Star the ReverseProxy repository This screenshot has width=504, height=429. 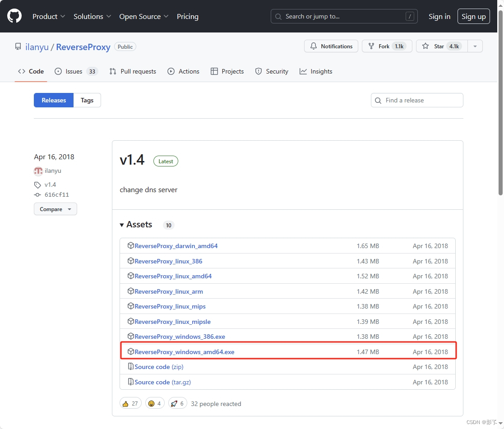tap(442, 46)
